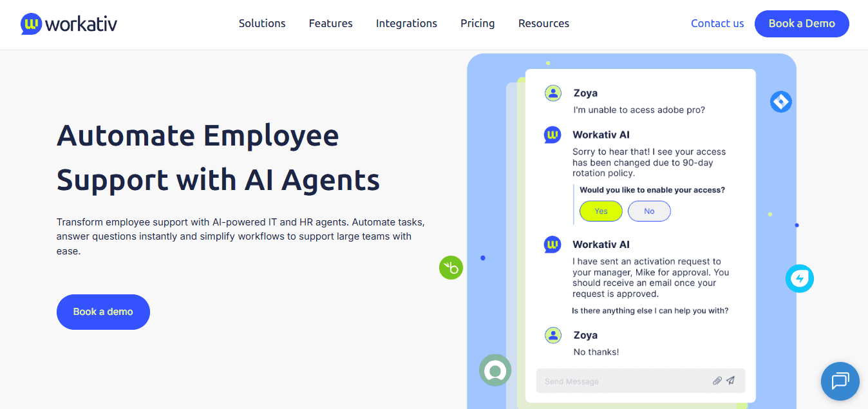Viewport: 868px width, 409px height.
Task: Click the Contact us link
Action: pyautogui.click(x=717, y=23)
